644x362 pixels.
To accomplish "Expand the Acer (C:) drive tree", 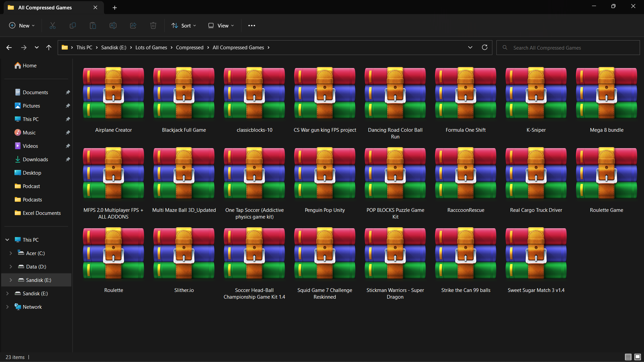I will click(11, 253).
